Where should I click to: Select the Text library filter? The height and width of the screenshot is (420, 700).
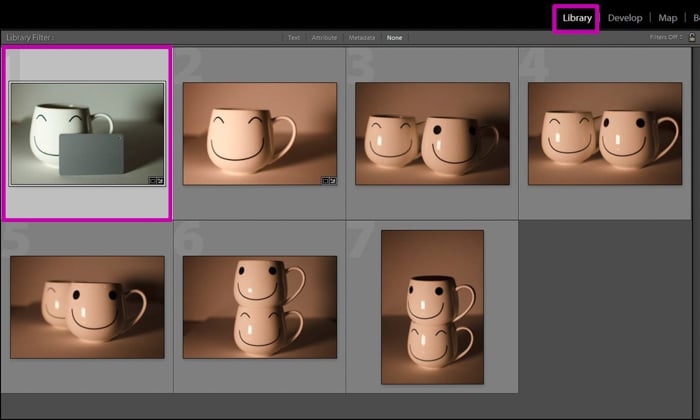coord(294,37)
